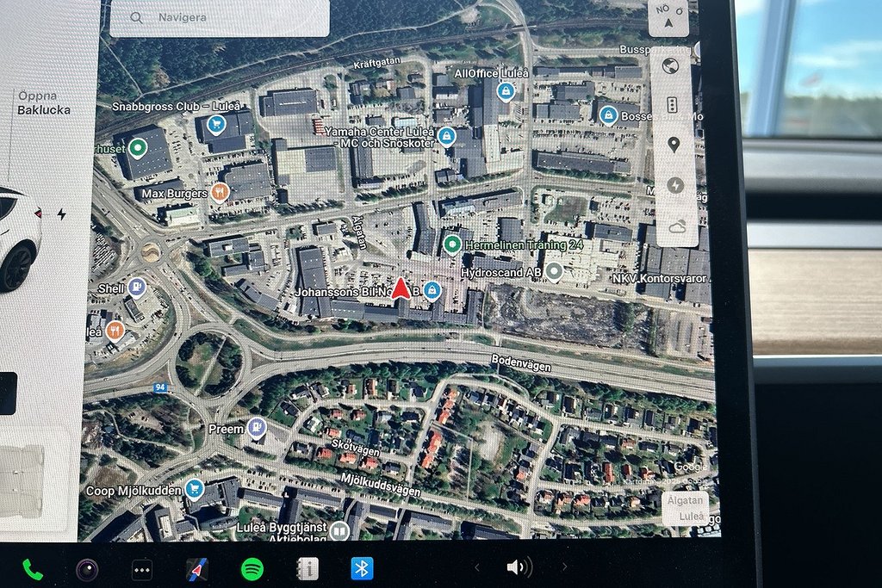Tap the Bodenvägen road label
The height and width of the screenshot is (588, 882).
[x=521, y=363]
